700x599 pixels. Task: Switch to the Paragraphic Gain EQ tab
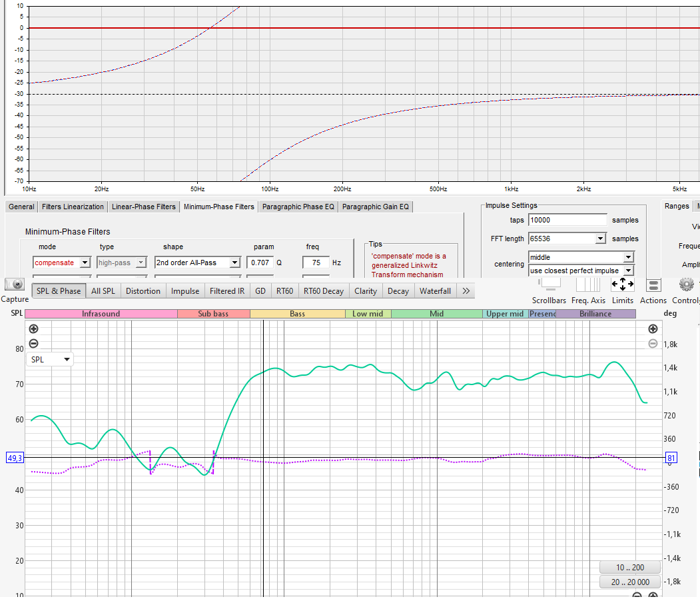tap(376, 207)
